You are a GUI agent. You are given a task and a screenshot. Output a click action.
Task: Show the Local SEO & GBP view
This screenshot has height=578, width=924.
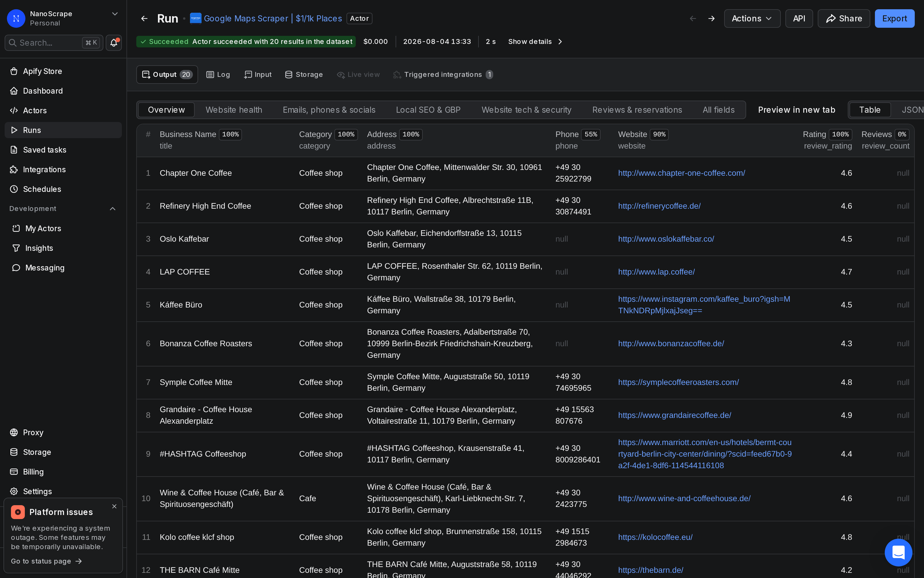tap(428, 110)
